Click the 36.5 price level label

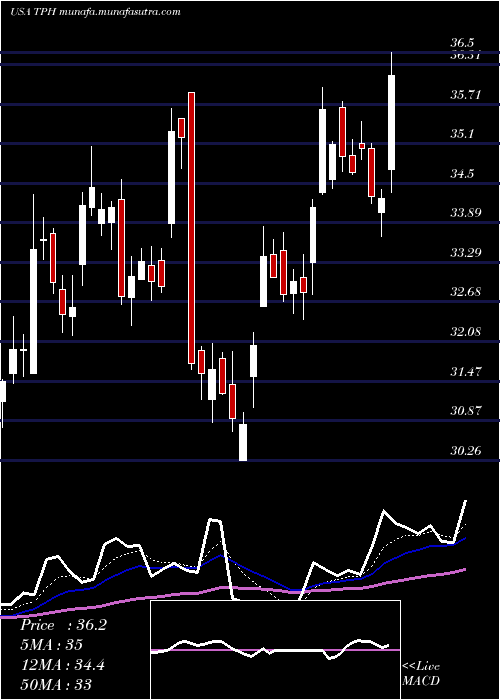(x=462, y=43)
